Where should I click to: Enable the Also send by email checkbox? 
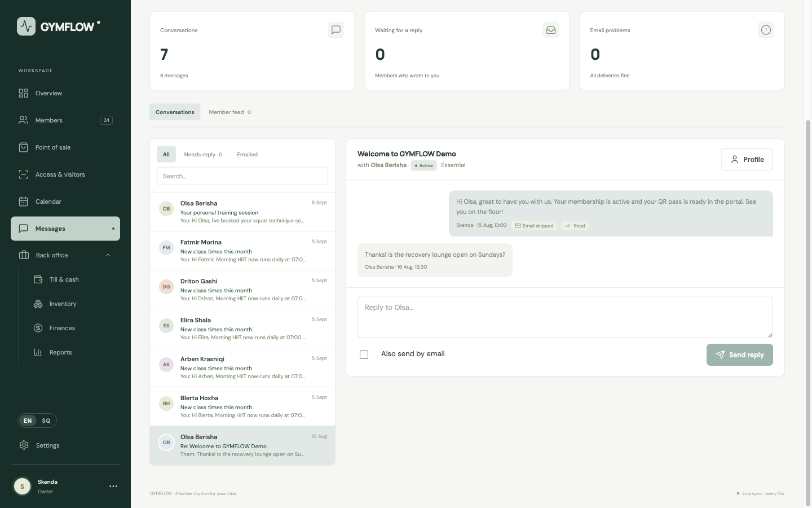click(364, 354)
